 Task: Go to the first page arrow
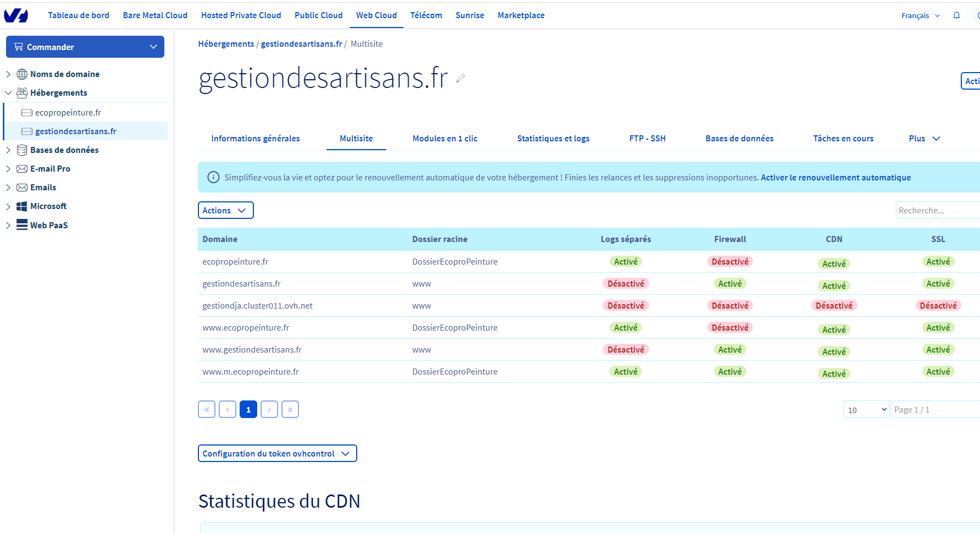point(207,409)
